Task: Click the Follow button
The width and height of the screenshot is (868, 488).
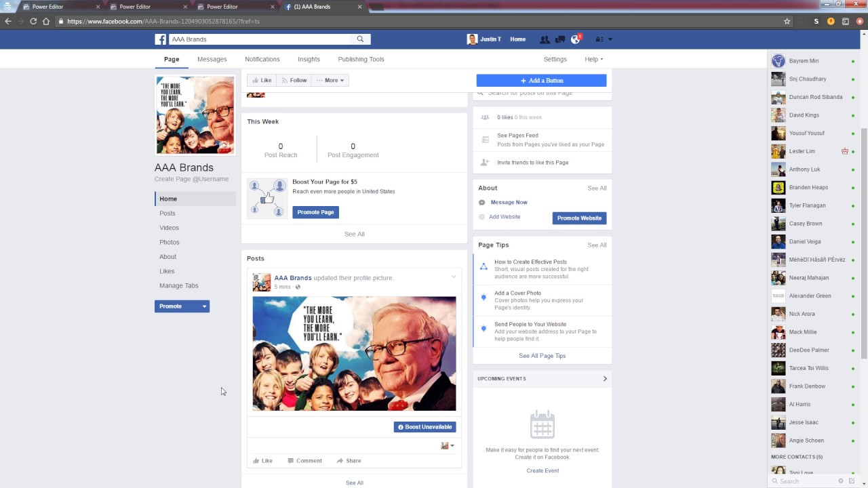Action: (x=294, y=80)
